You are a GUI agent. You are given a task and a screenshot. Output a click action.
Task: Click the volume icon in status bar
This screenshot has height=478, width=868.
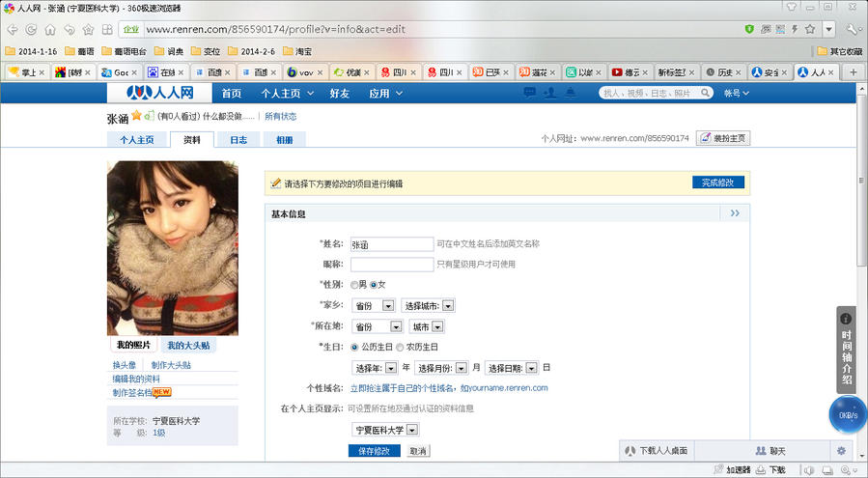click(x=809, y=469)
